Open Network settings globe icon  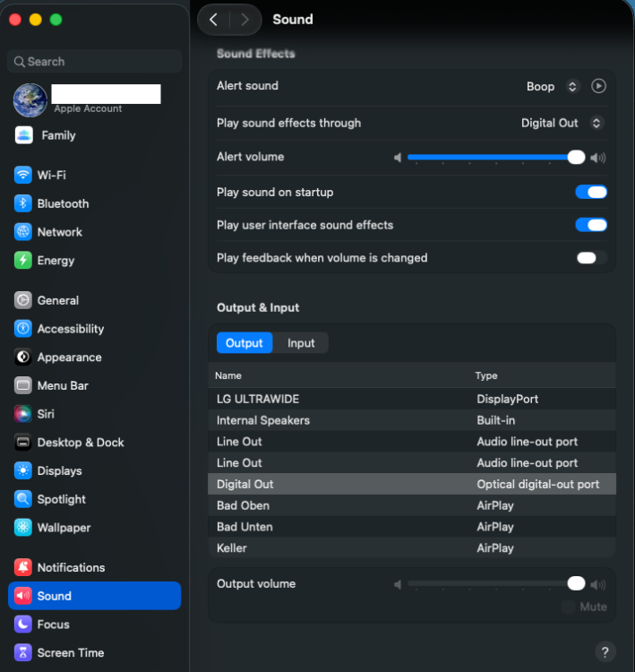point(23,232)
